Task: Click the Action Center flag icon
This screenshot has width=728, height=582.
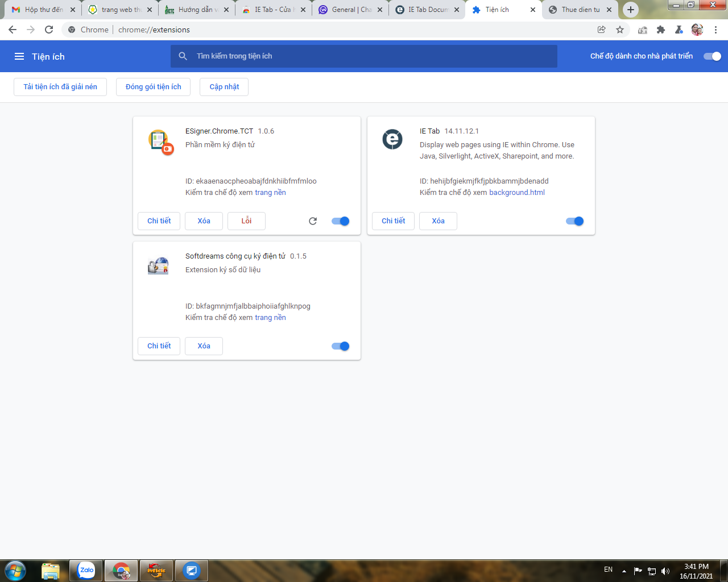Action: pyautogui.click(x=638, y=571)
